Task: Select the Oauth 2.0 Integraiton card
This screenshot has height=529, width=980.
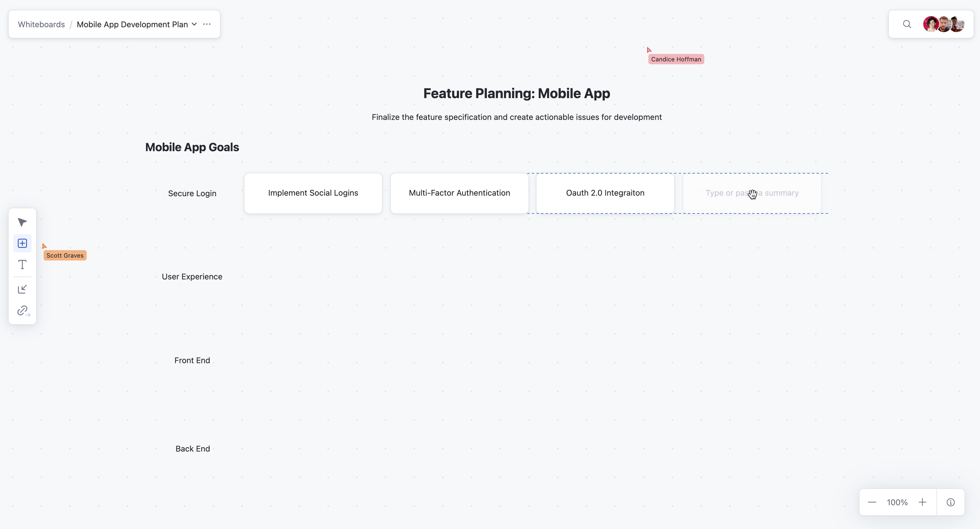Action: click(605, 193)
